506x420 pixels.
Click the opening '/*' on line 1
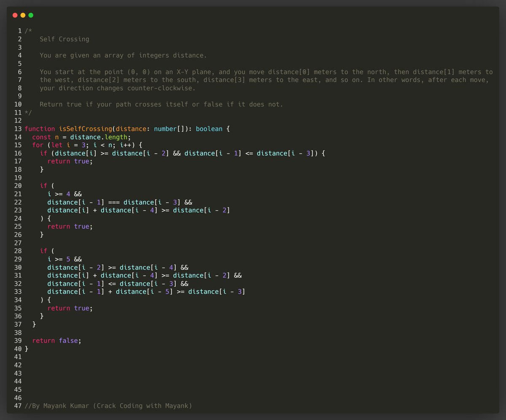pos(28,31)
